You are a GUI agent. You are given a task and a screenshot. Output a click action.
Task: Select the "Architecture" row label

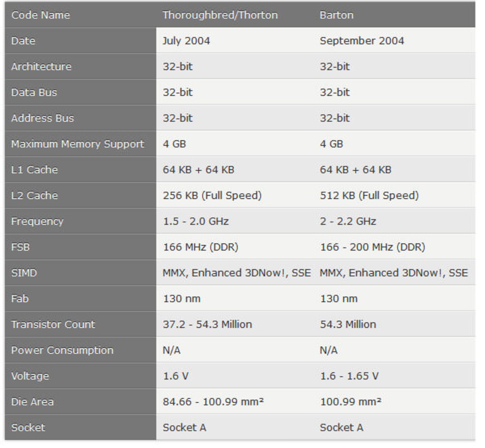tap(41, 67)
